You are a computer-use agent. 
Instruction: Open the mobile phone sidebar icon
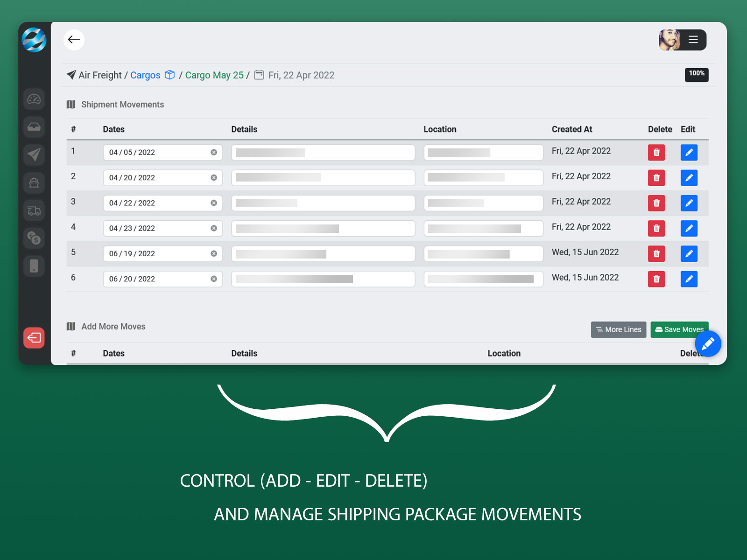34,266
